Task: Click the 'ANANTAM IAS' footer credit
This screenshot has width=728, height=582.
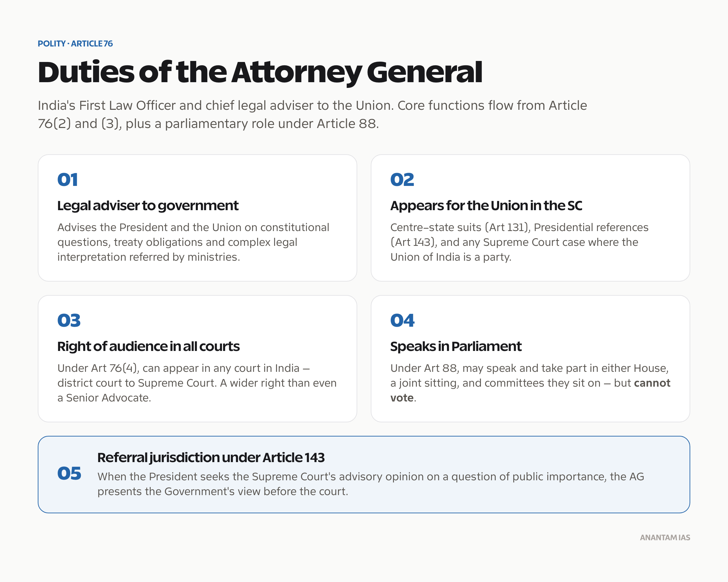Action: tap(665, 538)
